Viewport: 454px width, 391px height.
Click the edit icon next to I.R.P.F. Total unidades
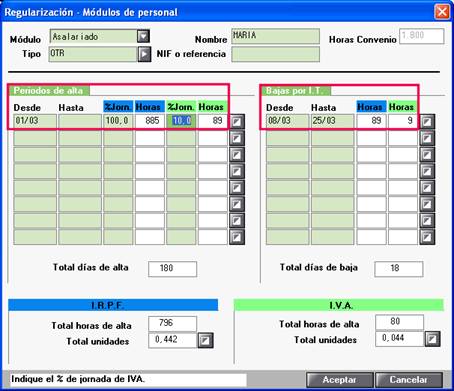click(205, 340)
